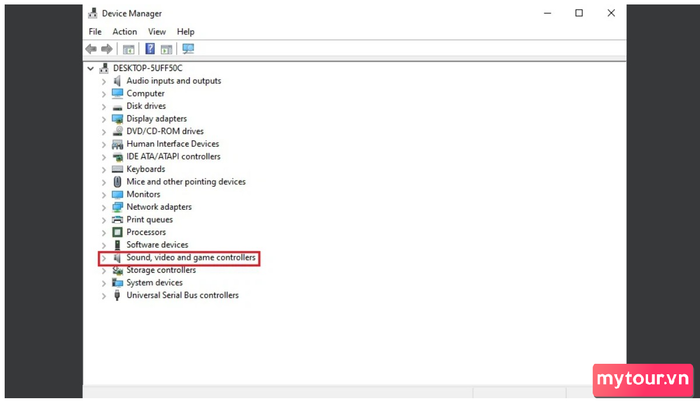Open the View menu
Image resolution: width=700 pixels, height=405 pixels.
pyautogui.click(x=157, y=32)
